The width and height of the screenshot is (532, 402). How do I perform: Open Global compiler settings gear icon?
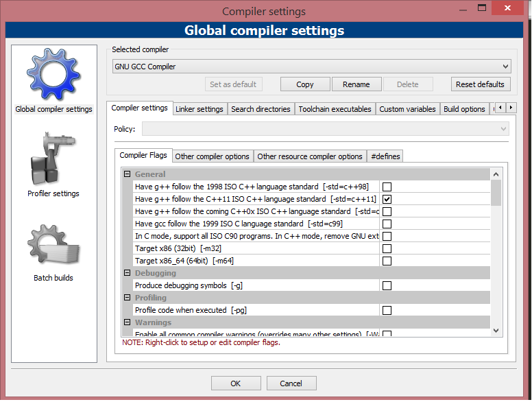(x=53, y=74)
